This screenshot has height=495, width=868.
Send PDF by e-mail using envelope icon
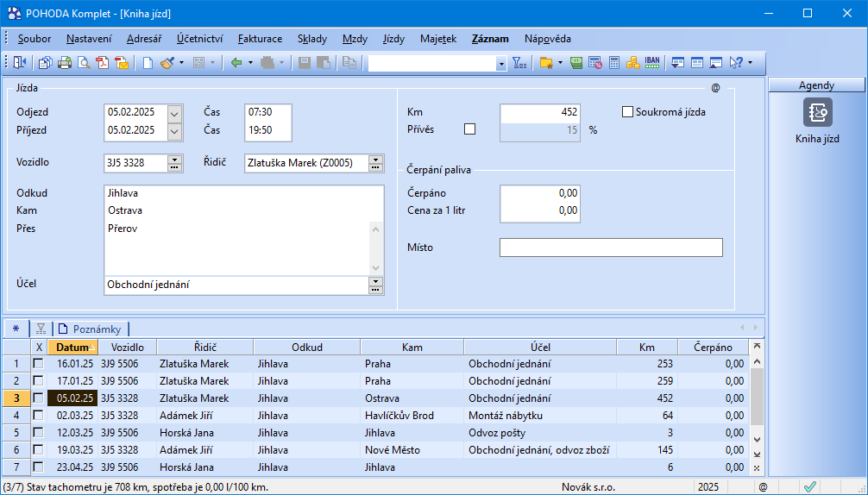[122, 63]
